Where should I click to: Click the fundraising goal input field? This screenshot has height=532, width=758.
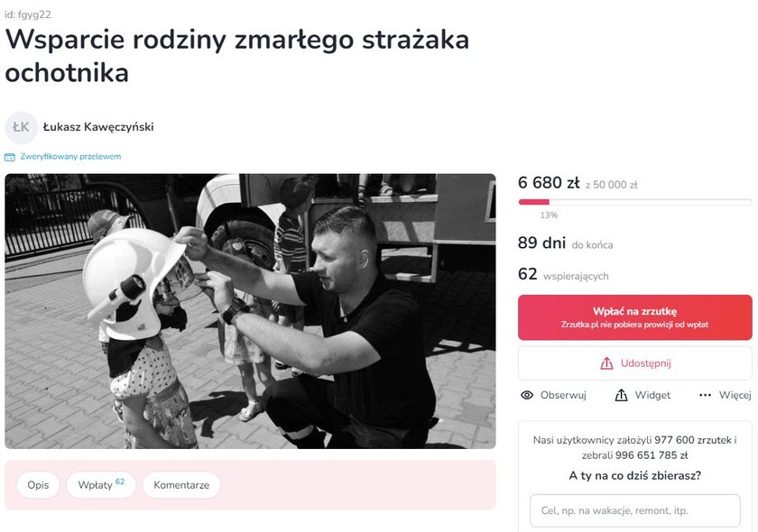pyautogui.click(x=634, y=510)
